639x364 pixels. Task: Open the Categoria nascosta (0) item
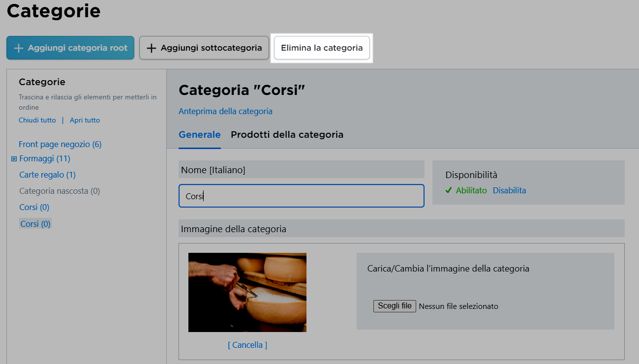[60, 191]
